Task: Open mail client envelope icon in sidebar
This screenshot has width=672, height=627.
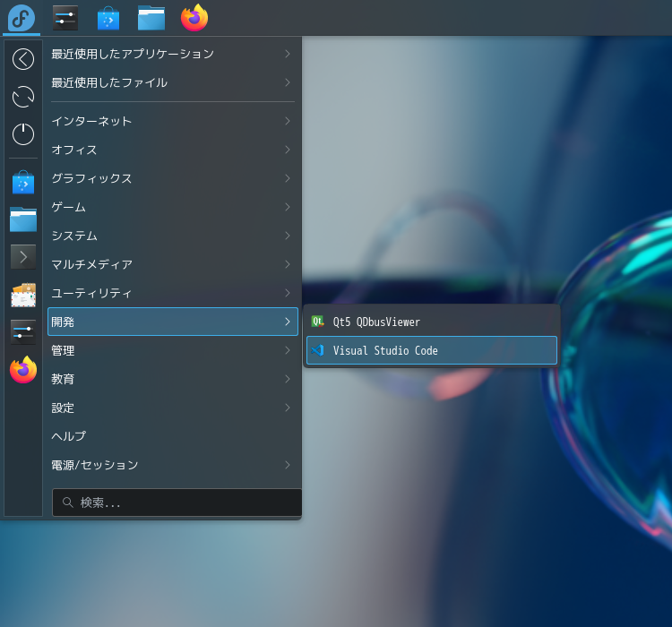Action: 23,295
